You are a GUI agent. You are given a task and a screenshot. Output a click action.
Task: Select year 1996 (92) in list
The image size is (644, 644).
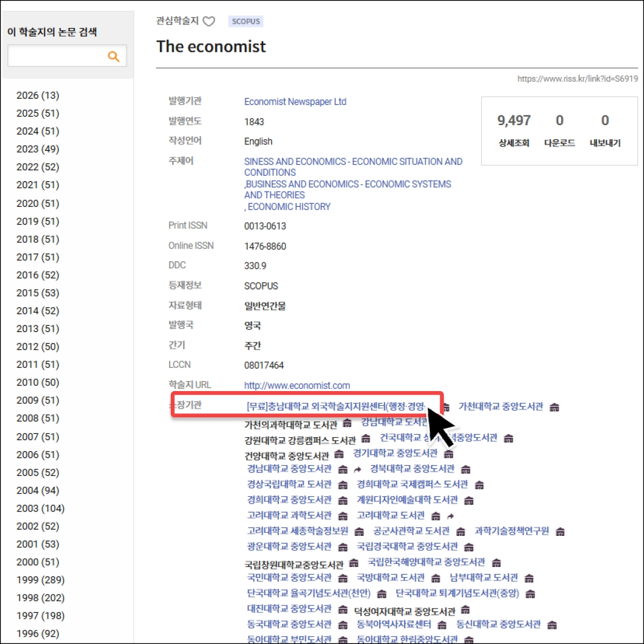(38, 634)
